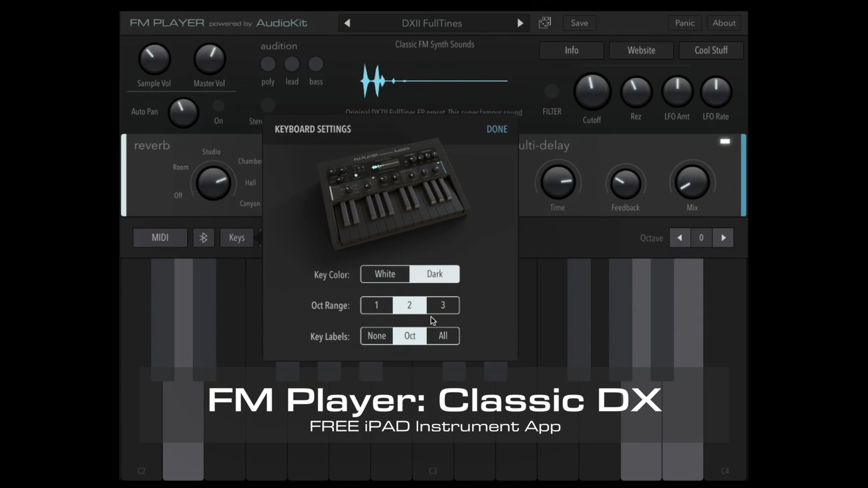Toggle the Bluetooth MIDI icon

pyautogui.click(x=204, y=237)
